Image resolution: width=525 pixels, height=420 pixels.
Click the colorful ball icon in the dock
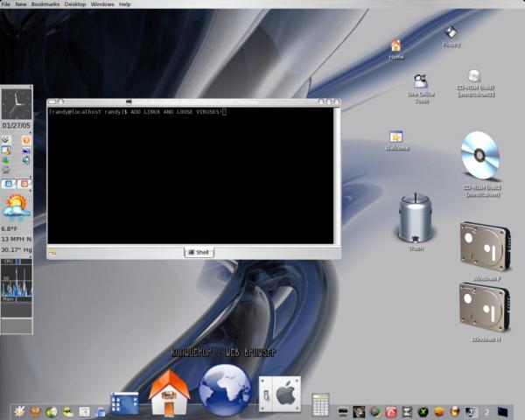(x=375, y=411)
